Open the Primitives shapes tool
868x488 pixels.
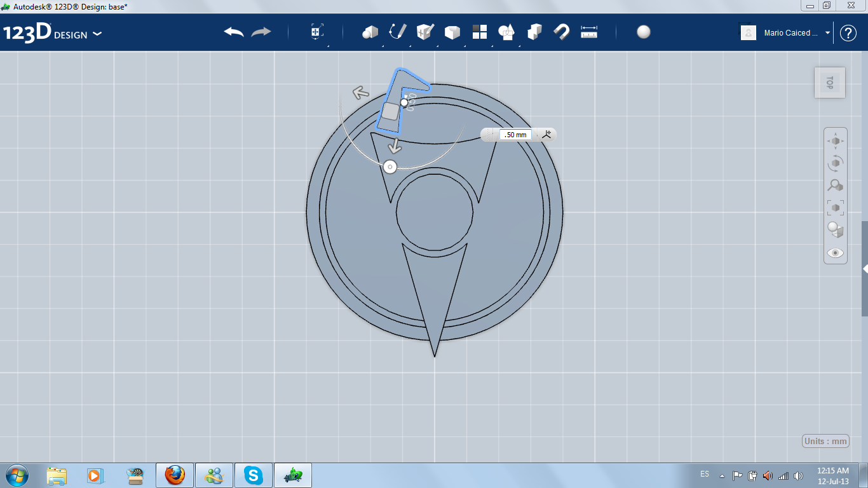[x=370, y=32]
